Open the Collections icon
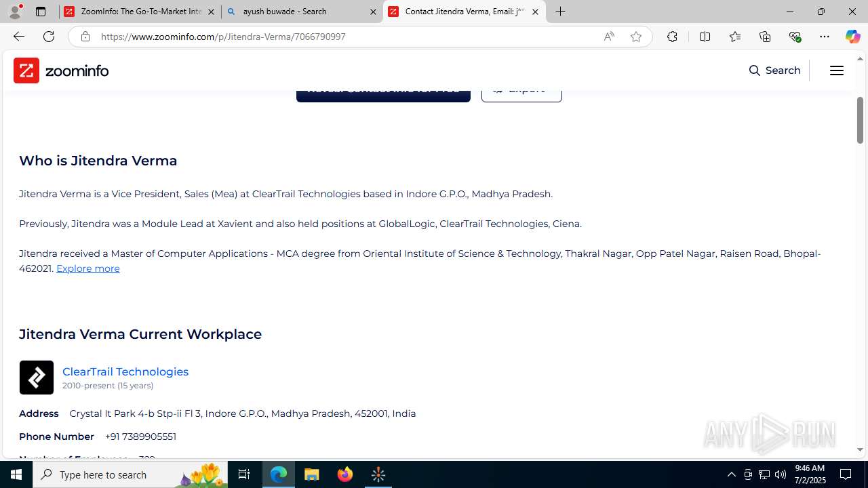 click(x=765, y=37)
